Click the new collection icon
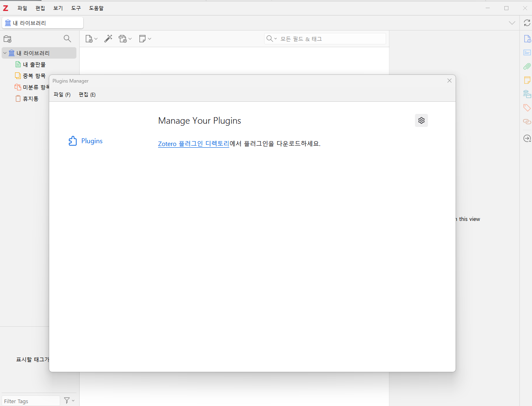 point(7,39)
